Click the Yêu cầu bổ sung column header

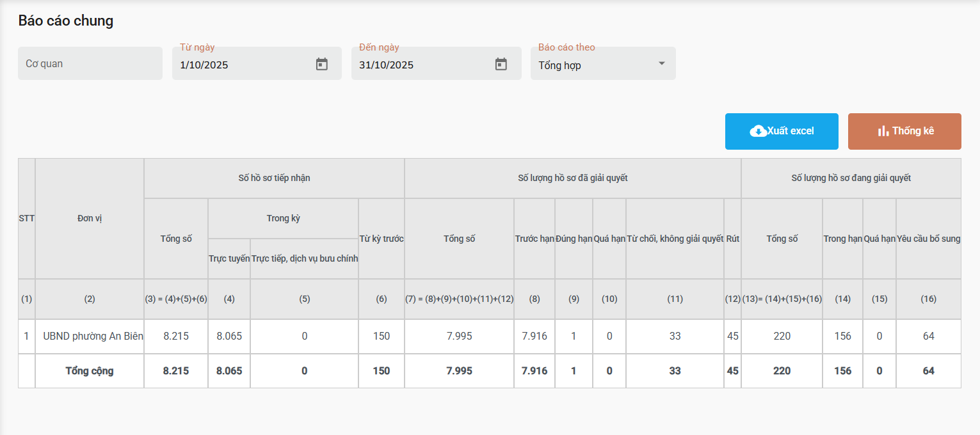point(928,239)
